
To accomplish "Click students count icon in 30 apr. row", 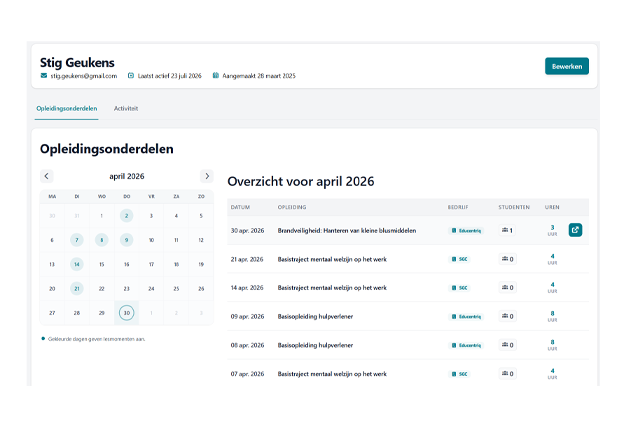I will [505, 230].
